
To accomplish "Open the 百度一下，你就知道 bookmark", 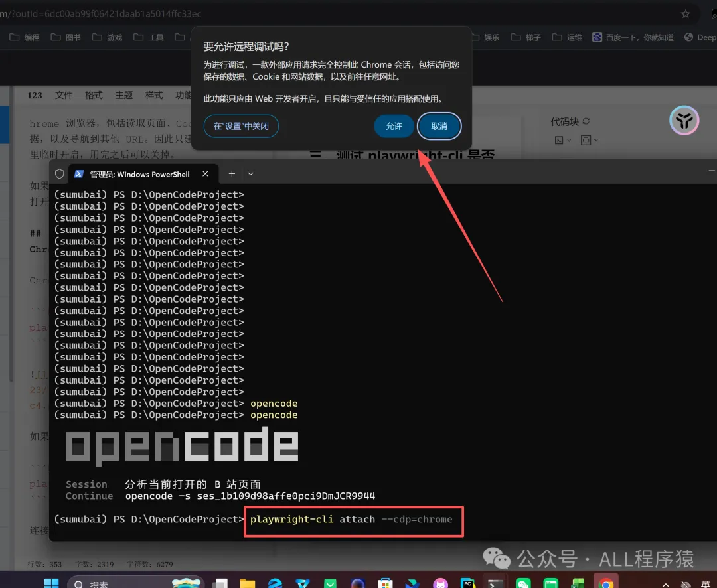I will pos(633,37).
